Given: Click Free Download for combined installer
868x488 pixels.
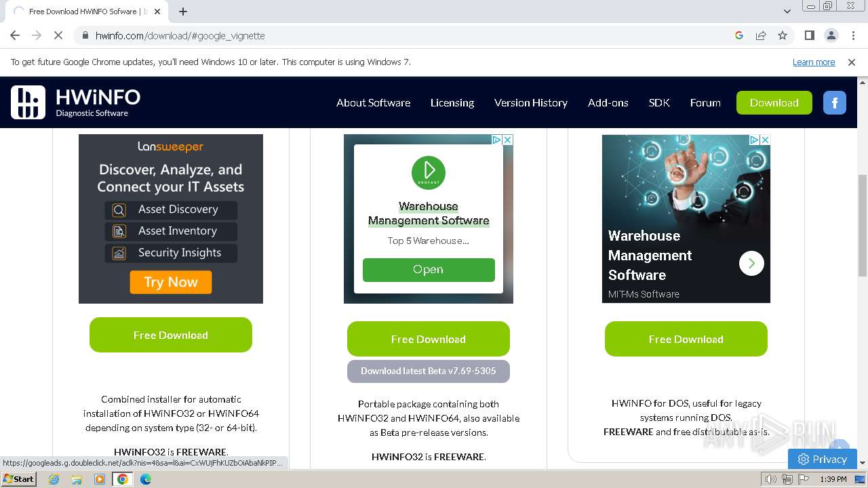Looking at the screenshot, I should pos(171,335).
